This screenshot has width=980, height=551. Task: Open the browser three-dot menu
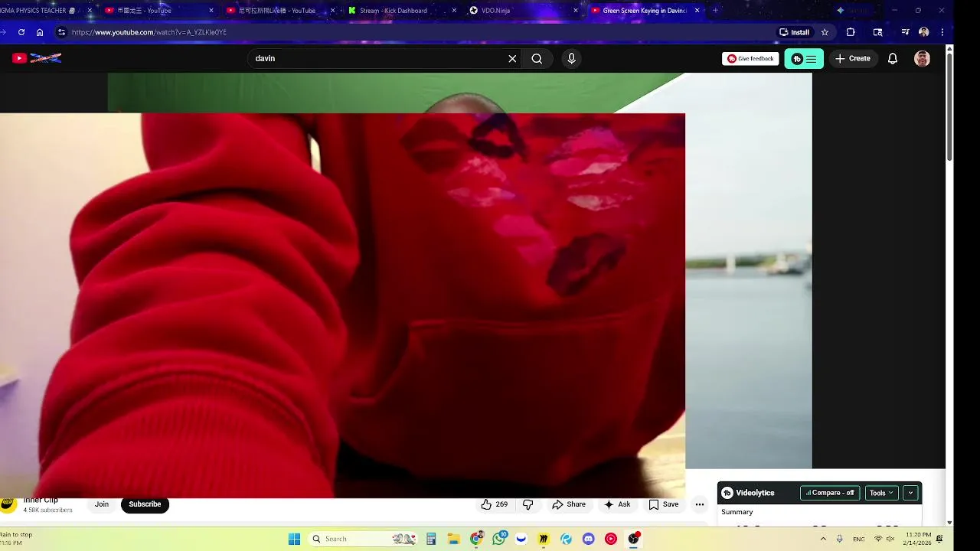pyautogui.click(x=942, y=32)
